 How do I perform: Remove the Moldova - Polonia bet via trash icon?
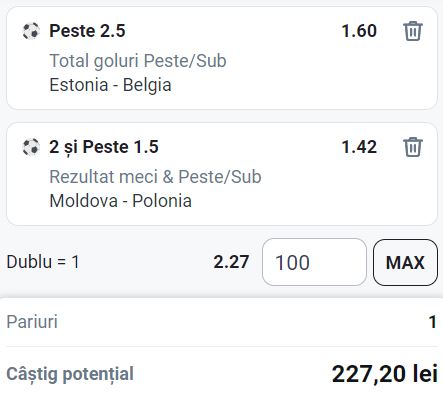tap(413, 147)
